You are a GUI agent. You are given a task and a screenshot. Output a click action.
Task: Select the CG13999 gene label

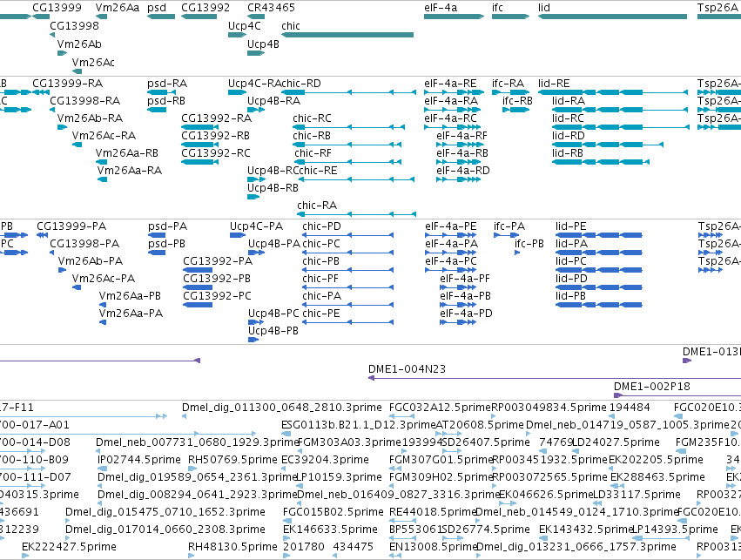pos(57,8)
